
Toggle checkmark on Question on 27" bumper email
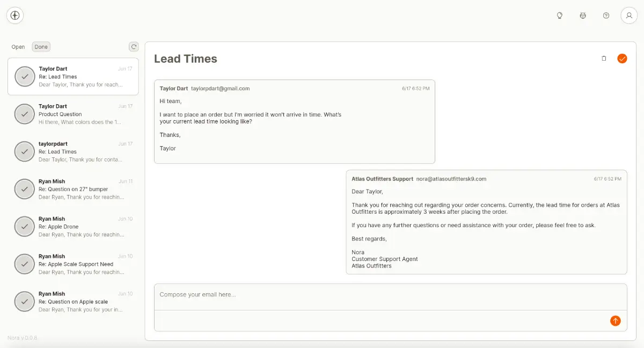tap(25, 189)
